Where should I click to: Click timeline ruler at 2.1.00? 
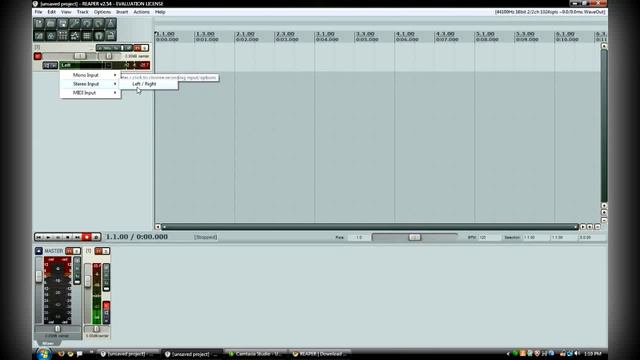[x=245, y=34]
